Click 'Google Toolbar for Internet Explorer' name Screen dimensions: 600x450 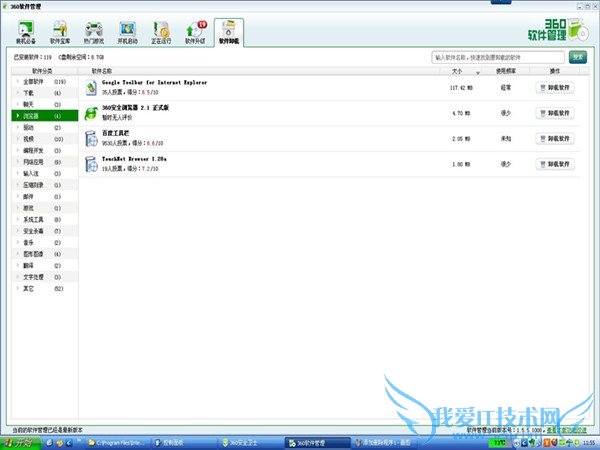click(154, 82)
